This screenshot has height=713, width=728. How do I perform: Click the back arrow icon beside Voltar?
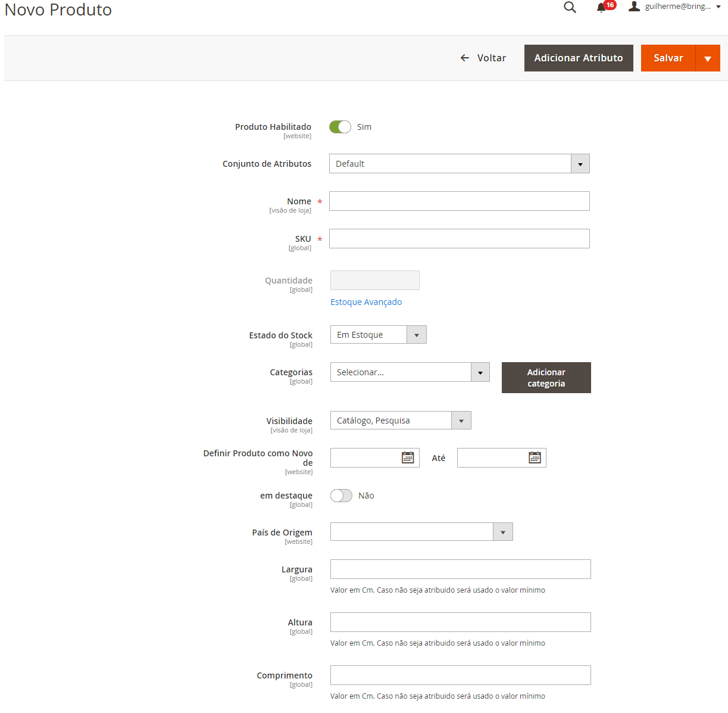click(465, 58)
